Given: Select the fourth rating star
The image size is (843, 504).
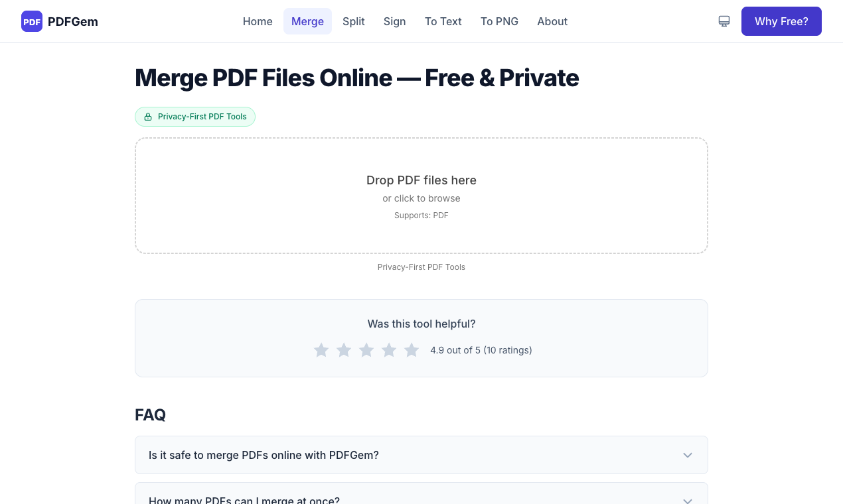Looking at the screenshot, I should pos(389,350).
